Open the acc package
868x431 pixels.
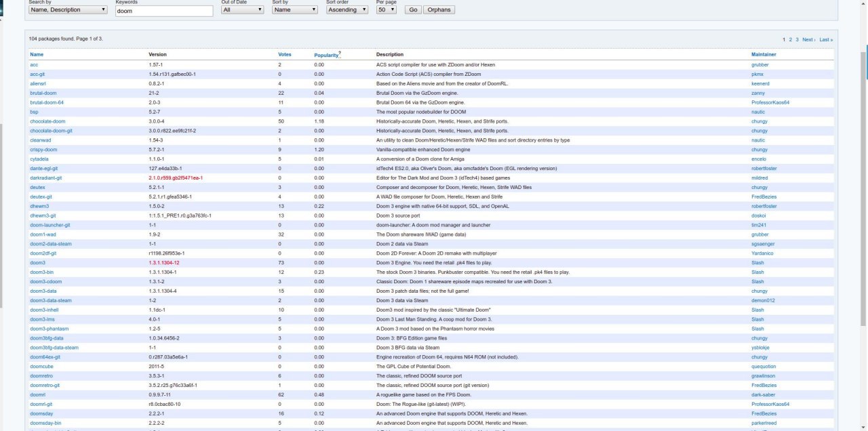(x=34, y=64)
